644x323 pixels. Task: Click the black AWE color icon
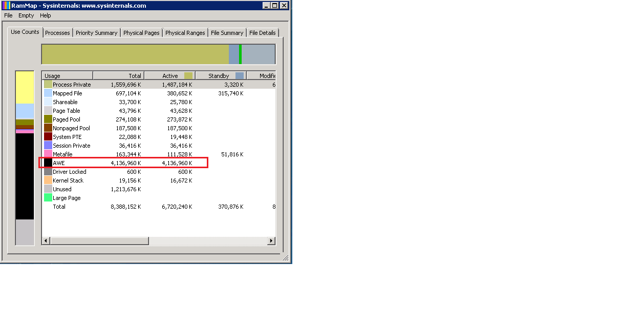[48, 163]
